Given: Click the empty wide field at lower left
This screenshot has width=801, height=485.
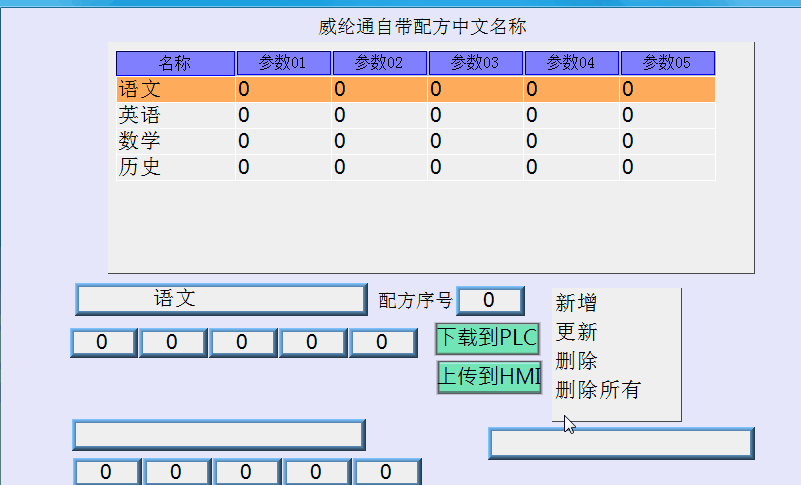Looking at the screenshot, I should point(219,435).
